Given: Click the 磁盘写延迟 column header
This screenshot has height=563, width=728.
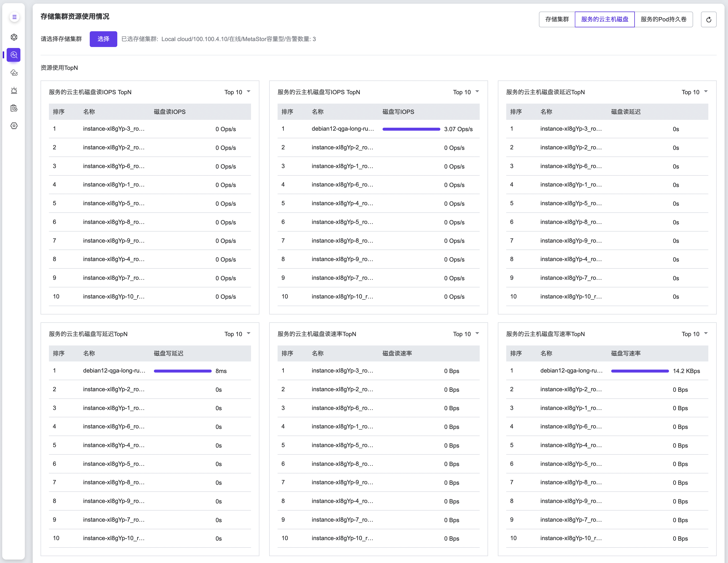Looking at the screenshot, I should (x=168, y=354).
